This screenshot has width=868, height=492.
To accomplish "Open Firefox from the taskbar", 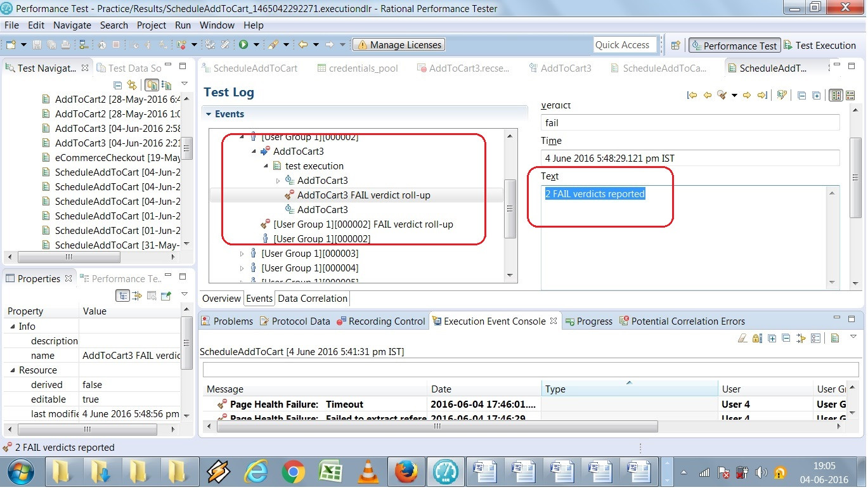I will [x=406, y=472].
